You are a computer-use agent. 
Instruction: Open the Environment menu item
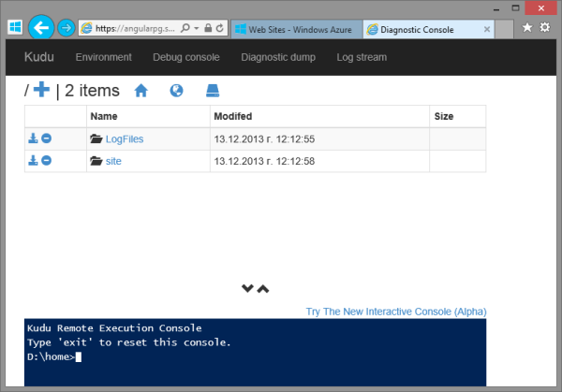click(104, 57)
